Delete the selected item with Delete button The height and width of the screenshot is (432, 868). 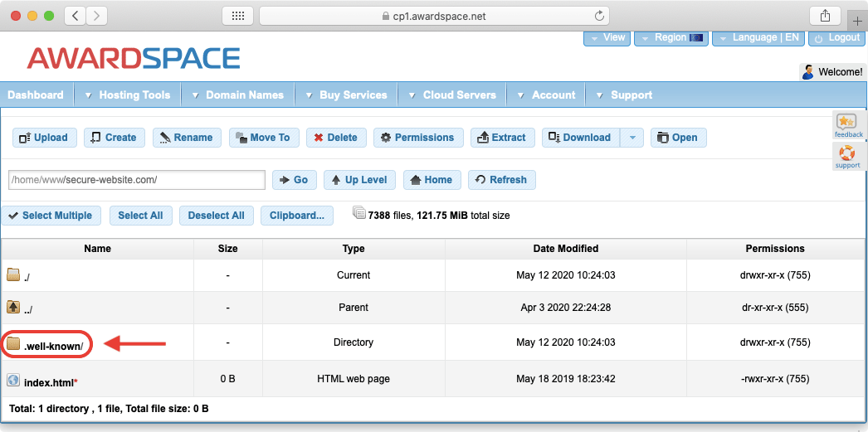tap(335, 138)
